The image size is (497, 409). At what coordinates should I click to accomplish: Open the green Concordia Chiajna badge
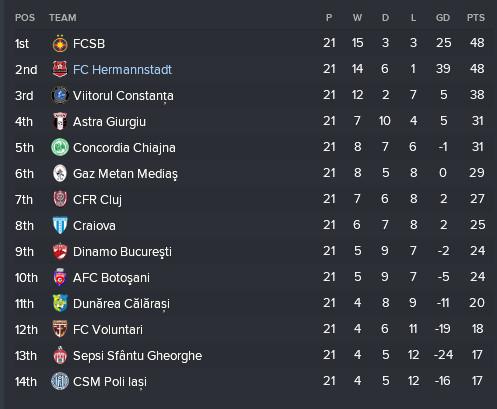point(60,147)
